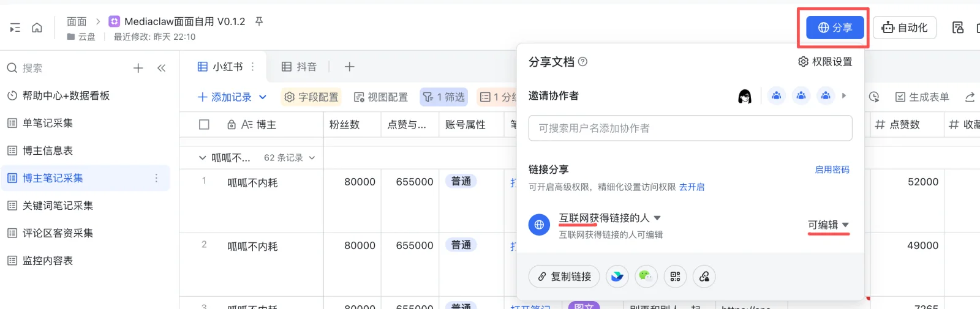Add a new view with plus icon
This screenshot has height=309, width=980.
[349, 67]
